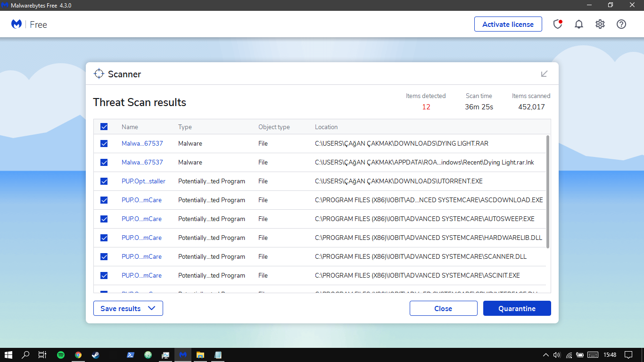Sort results by the Object type column header
The image size is (644, 362).
(274, 127)
